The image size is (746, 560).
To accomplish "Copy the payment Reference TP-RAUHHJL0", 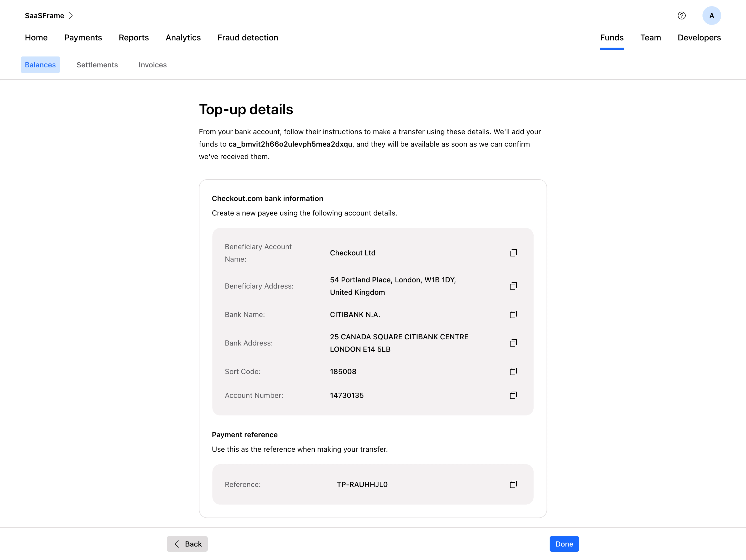I will click(x=513, y=484).
